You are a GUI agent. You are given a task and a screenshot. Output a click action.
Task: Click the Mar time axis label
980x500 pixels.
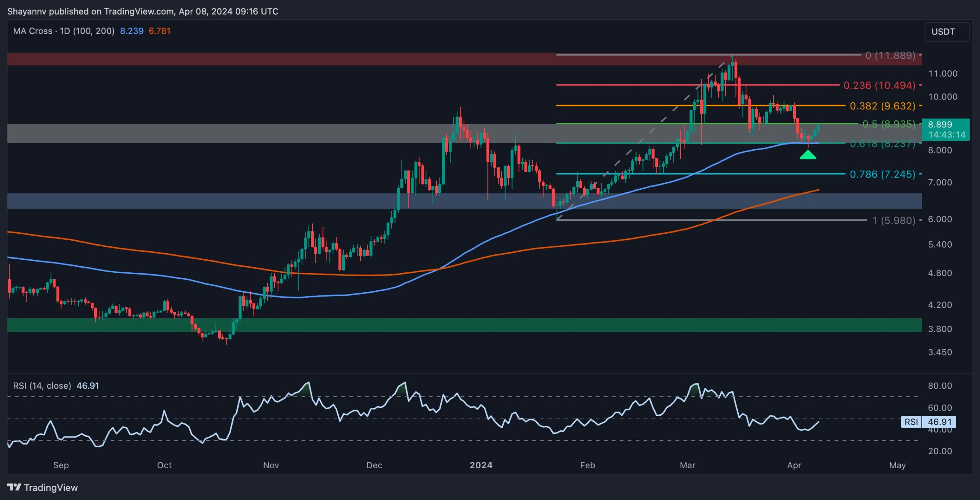(x=687, y=465)
